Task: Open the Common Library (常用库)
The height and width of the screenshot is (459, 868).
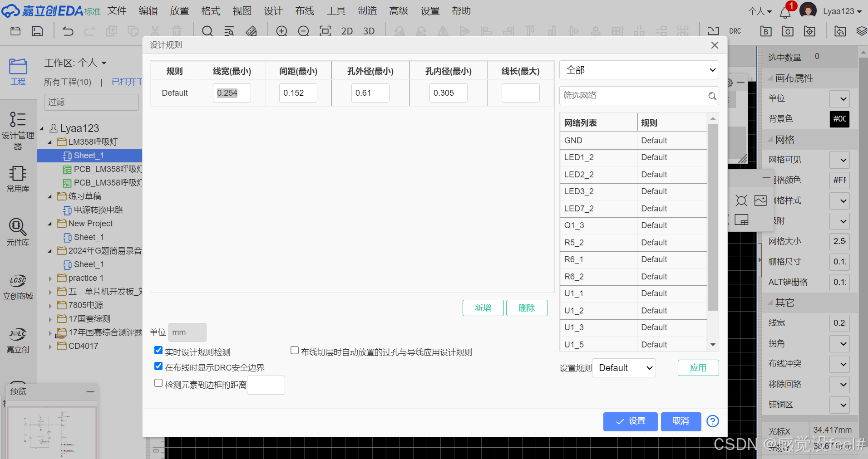Action: tap(18, 179)
